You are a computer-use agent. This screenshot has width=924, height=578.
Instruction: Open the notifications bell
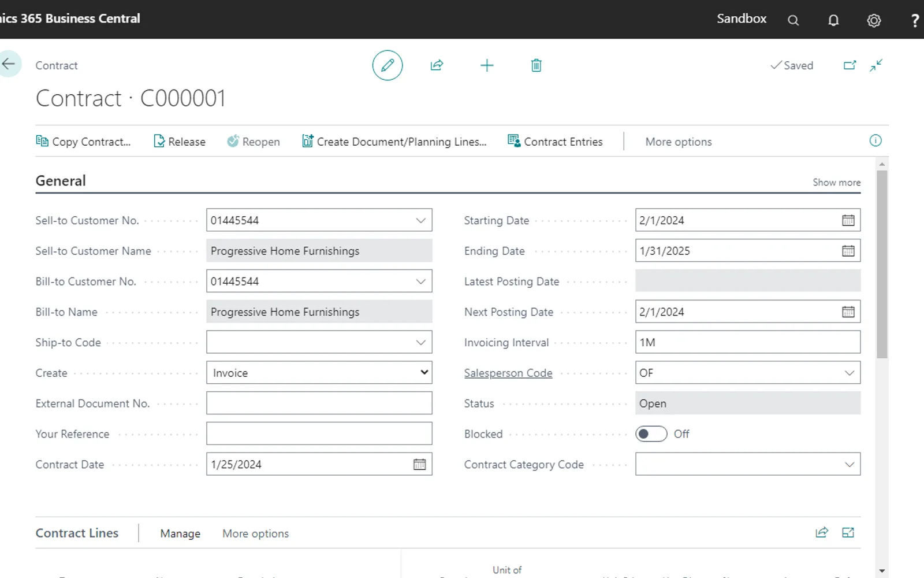[833, 20]
